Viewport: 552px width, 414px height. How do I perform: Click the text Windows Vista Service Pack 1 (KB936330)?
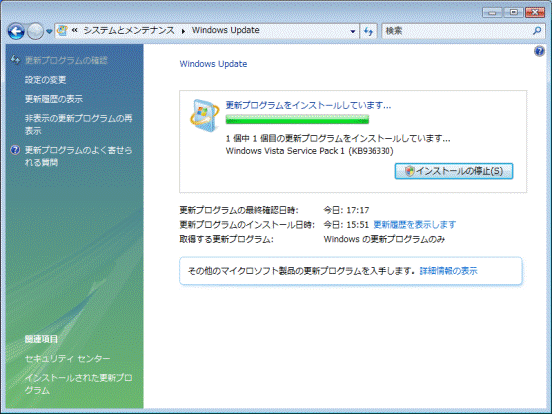(x=309, y=151)
